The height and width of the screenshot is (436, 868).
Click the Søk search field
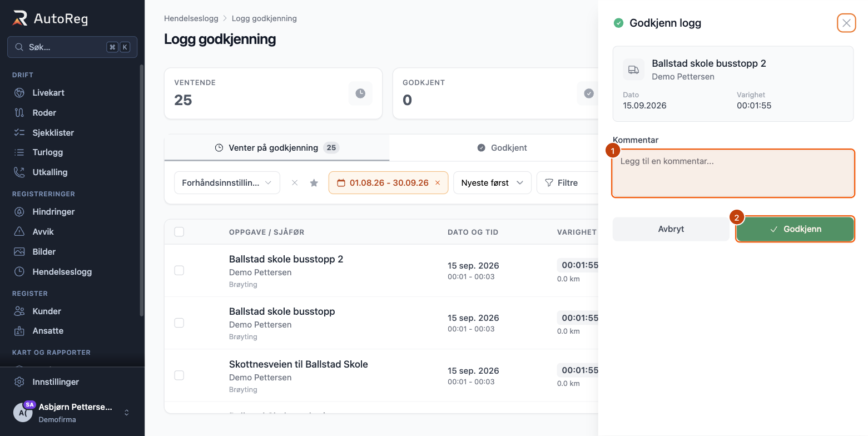click(x=72, y=47)
